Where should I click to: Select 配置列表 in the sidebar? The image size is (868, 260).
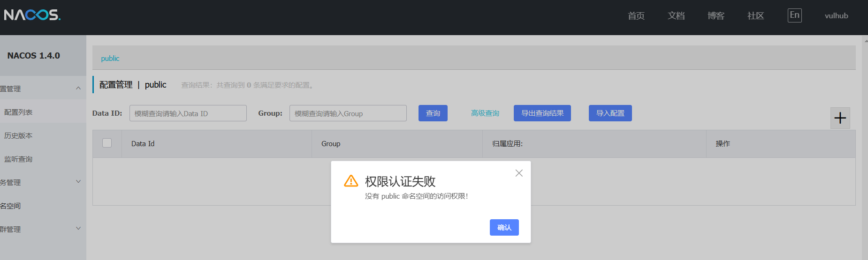coord(19,112)
